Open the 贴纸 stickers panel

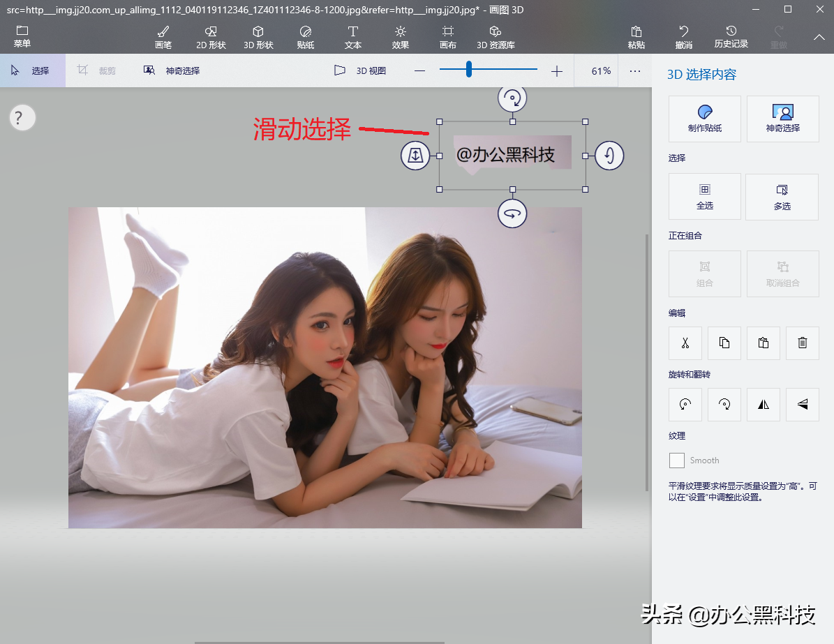305,36
